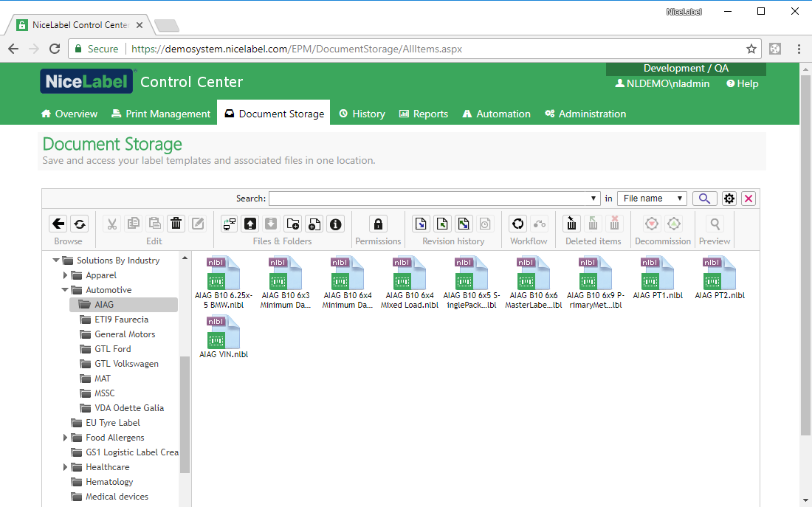The height and width of the screenshot is (507, 812).
Task: Click the add new file icon
Action: click(x=314, y=224)
